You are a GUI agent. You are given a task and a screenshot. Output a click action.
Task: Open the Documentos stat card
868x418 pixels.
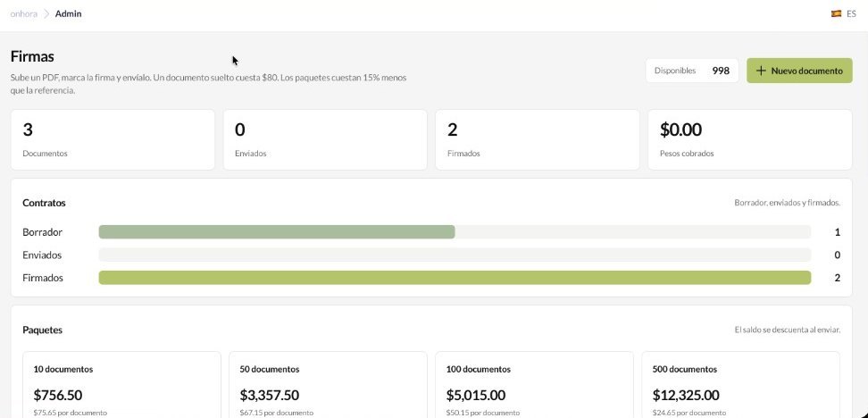point(113,139)
